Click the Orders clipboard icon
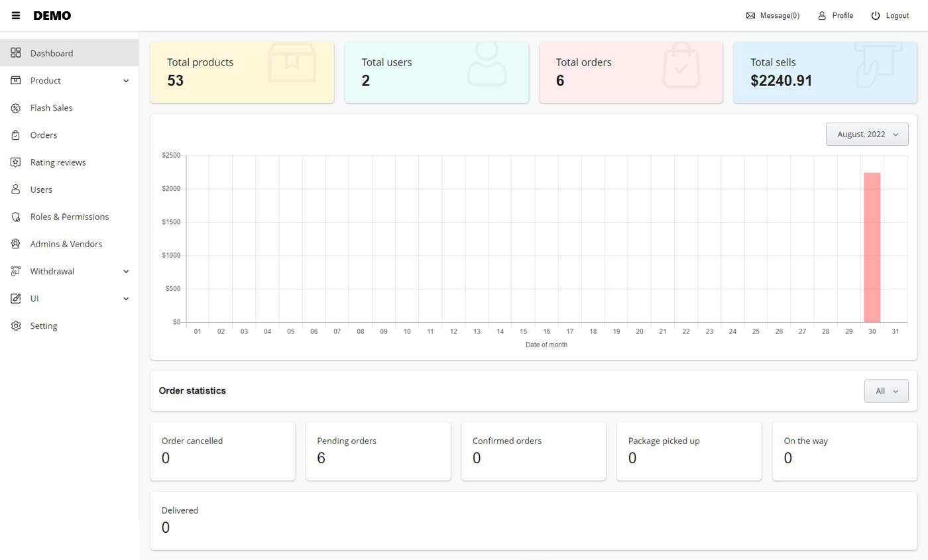The height and width of the screenshot is (560, 928). [16, 135]
